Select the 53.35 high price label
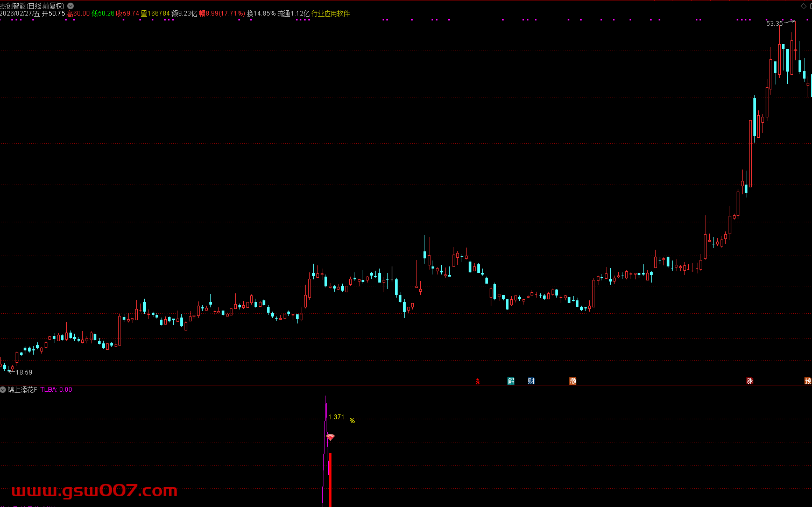The width and height of the screenshot is (812, 507). tap(774, 24)
